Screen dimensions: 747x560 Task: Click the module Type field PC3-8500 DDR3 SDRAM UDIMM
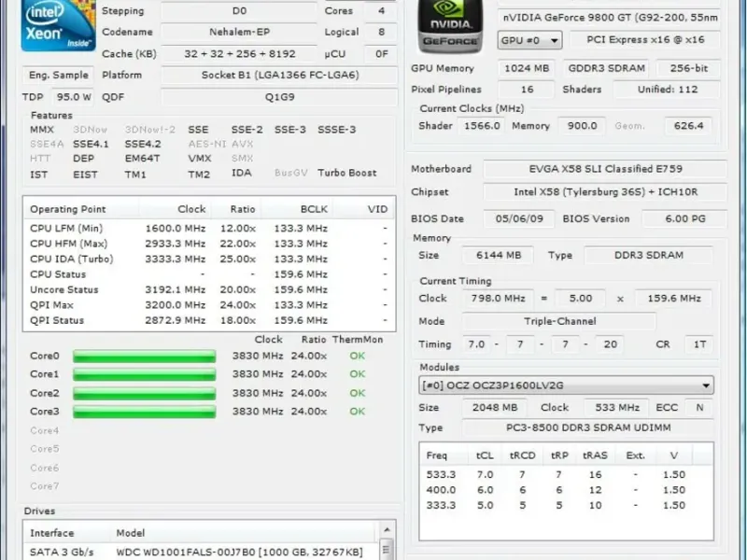[588, 427]
